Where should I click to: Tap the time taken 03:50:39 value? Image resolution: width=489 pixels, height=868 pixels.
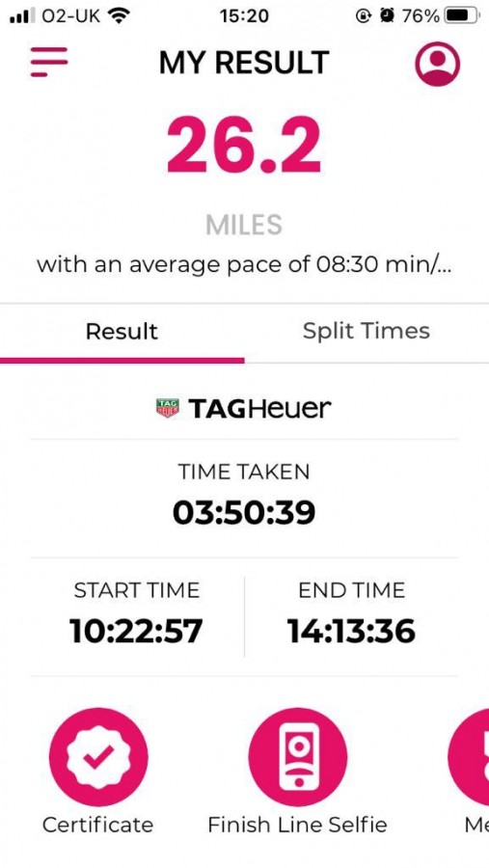pos(244,512)
